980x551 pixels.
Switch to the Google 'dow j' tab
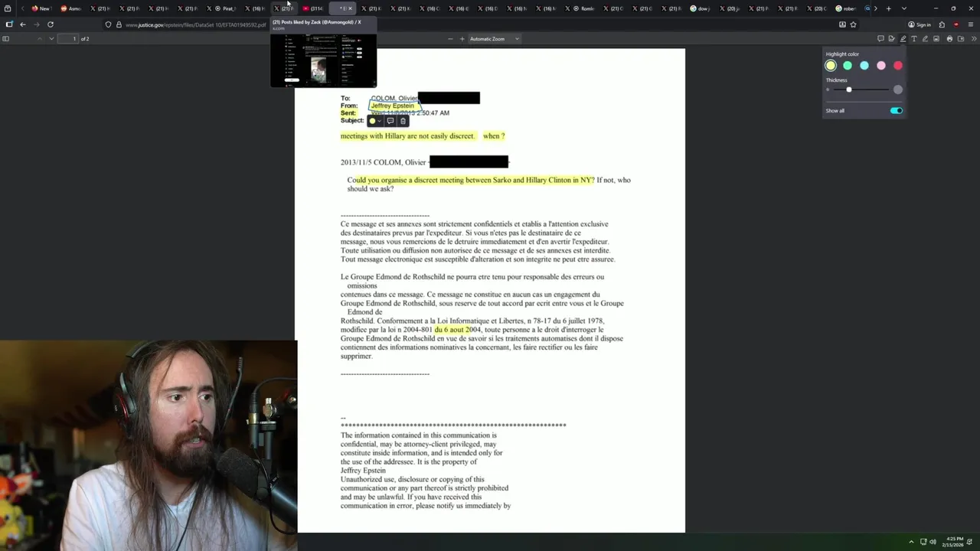(x=700, y=8)
